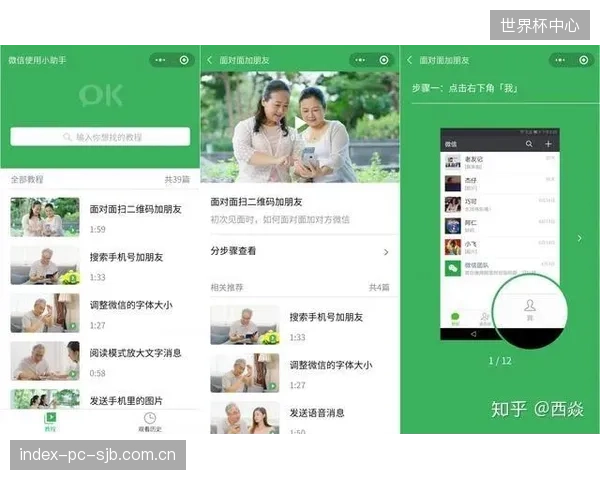This screenshot has height=480, width=600.
Task: Select the 发送语音消息 title
Action: click(317, 413)
